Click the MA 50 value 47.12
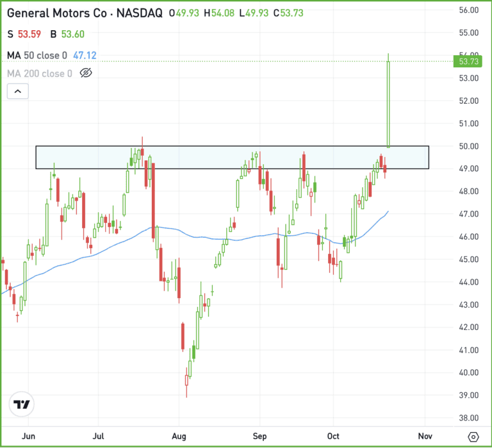Image resolution: width=492 pixels, height=448 pixels. click(x=85, y=56)
